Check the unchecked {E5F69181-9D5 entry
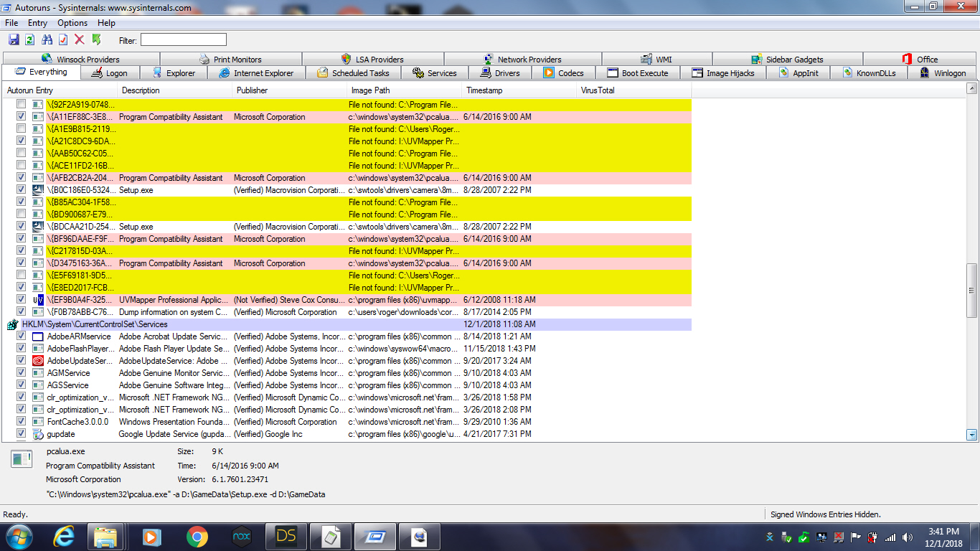The width and height of the screenshot is (980, 551). pos(22,275)
